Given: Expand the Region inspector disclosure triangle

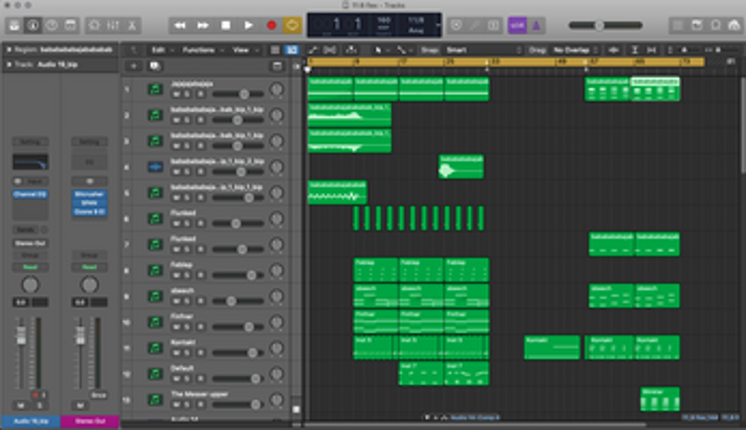Looking at the screenshot, I should tap(9, 49).
